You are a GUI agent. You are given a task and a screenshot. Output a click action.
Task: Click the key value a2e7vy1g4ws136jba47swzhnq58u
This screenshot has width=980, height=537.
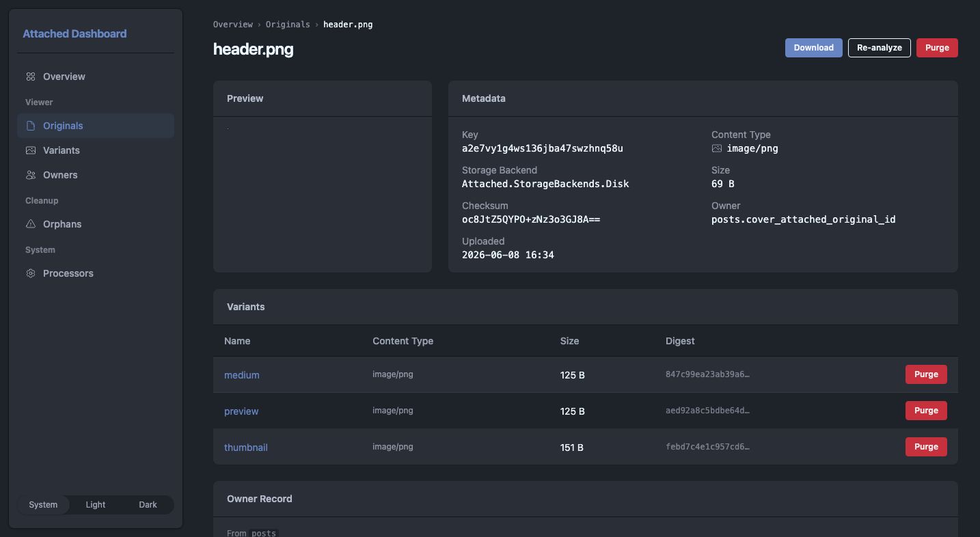(x=543, y=148)
